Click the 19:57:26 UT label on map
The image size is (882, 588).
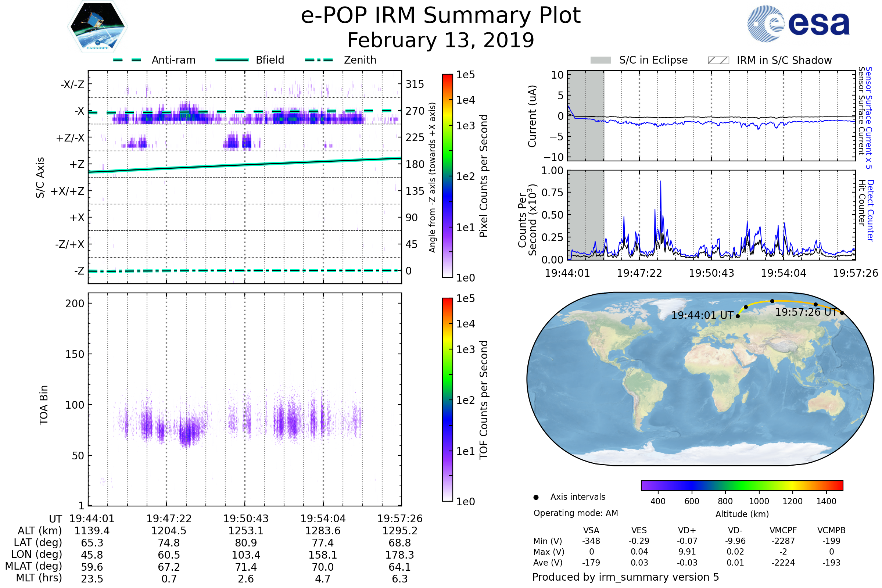tap(806, 312)
